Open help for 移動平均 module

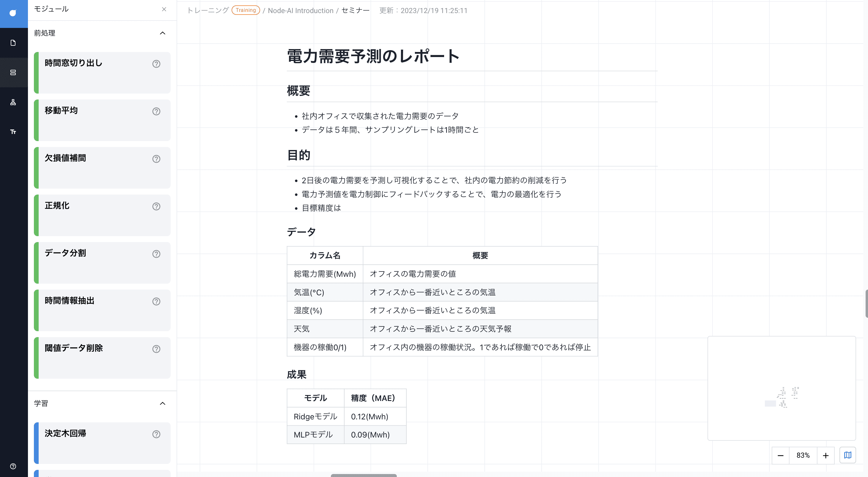[156, 111]
